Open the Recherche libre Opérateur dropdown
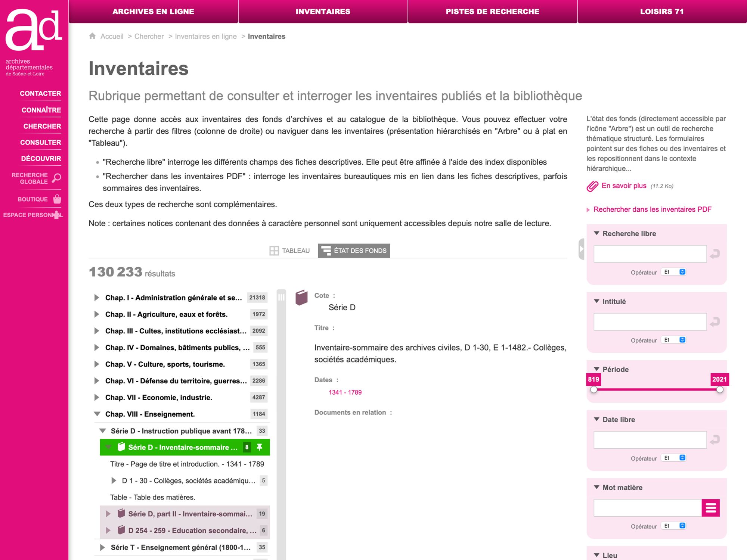 tap(674, 272)
